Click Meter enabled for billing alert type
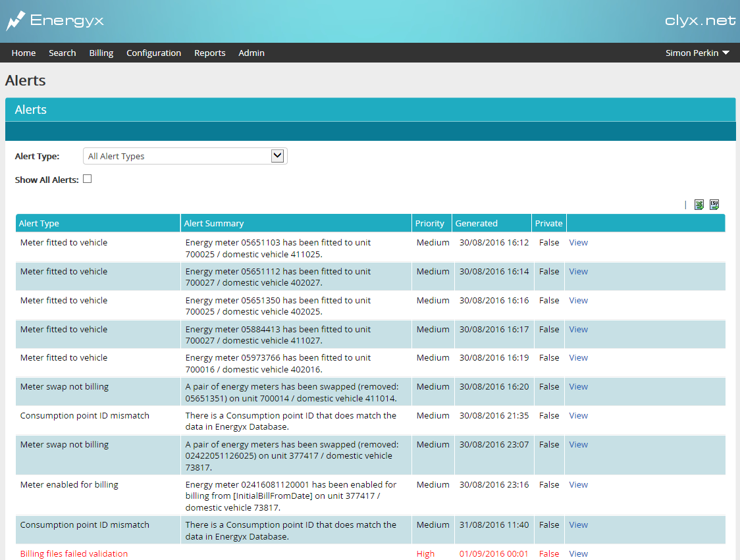740x560 pixels. pyautogui.click(x=69, y=484)
